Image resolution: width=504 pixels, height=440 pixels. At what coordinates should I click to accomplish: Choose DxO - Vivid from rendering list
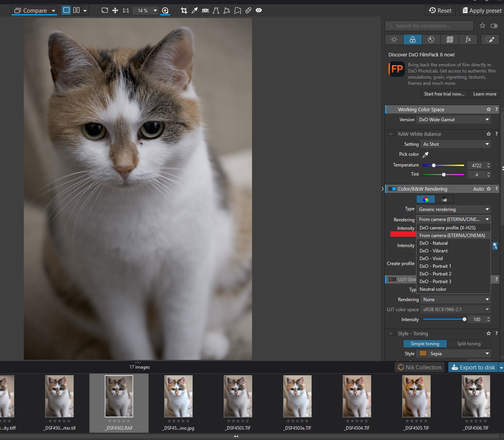[x=431, y=259]
